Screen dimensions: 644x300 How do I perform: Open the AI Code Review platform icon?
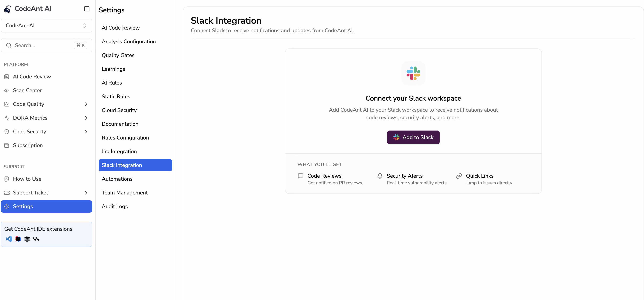pyautogui.click(x=7, y=77)
